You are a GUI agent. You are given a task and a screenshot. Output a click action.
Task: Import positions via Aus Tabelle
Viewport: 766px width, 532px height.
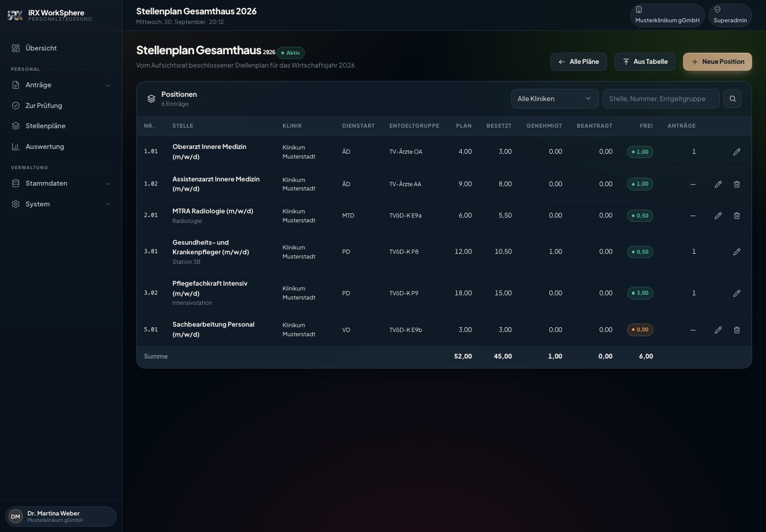tap(645, 62)
